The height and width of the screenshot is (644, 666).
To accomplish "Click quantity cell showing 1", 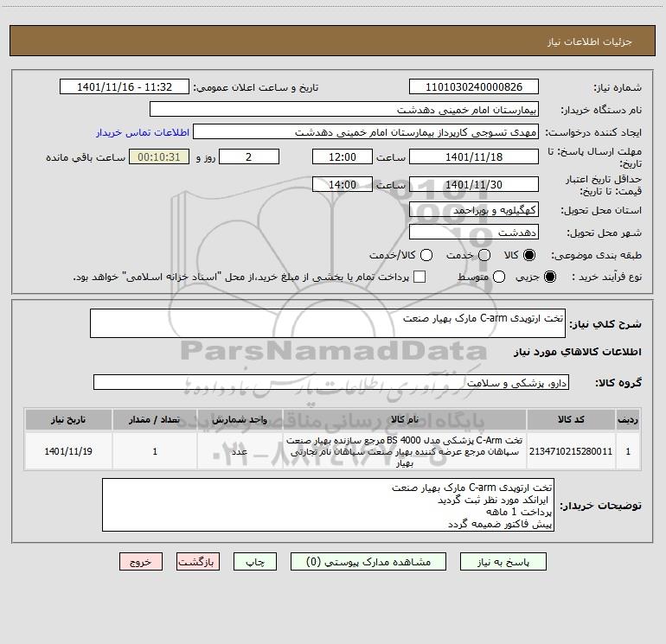I will point(155,451).
